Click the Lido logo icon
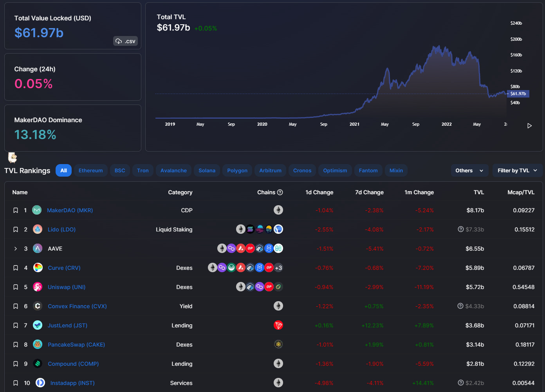The height and width of the screenshot is (392, 545). [38, 229]
